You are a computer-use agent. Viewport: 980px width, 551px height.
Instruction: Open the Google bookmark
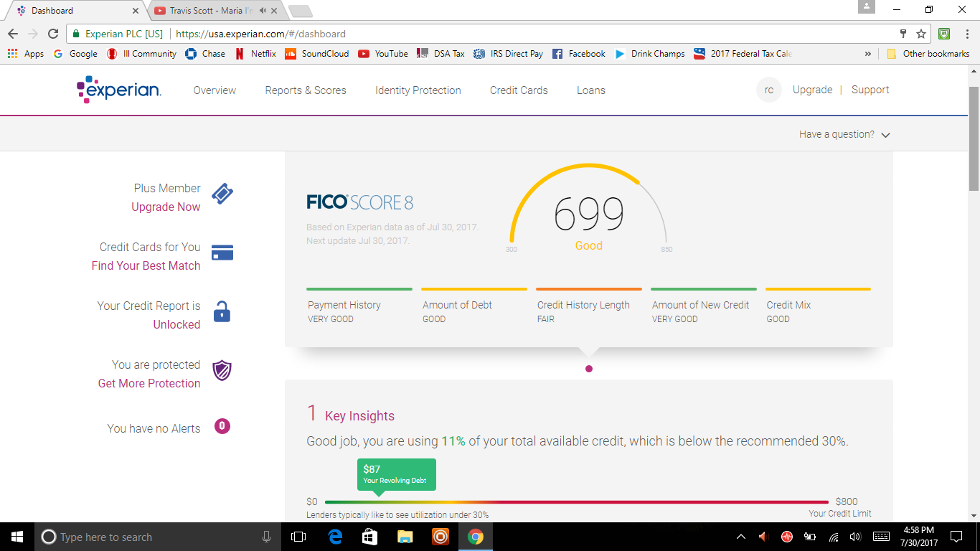[x=75, y=54]
